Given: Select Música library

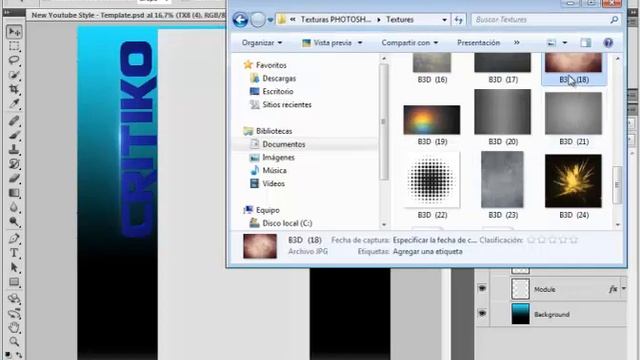Looking at the screenshot, I should click(x=274, y=170).
